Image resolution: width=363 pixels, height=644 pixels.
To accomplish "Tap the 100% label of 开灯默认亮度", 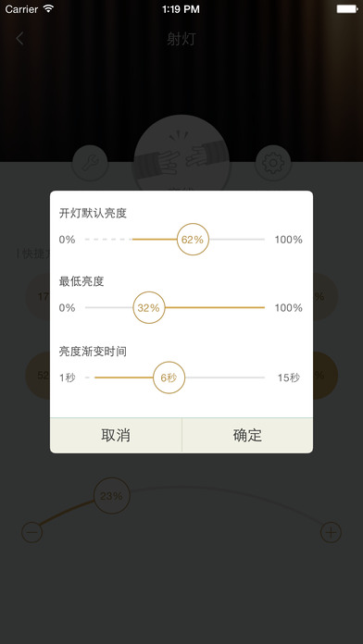I will point(289,240).
